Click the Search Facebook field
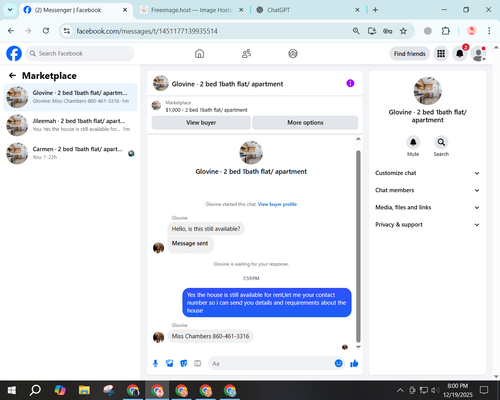This screenshot has width=500, height=400. point(80,53)
